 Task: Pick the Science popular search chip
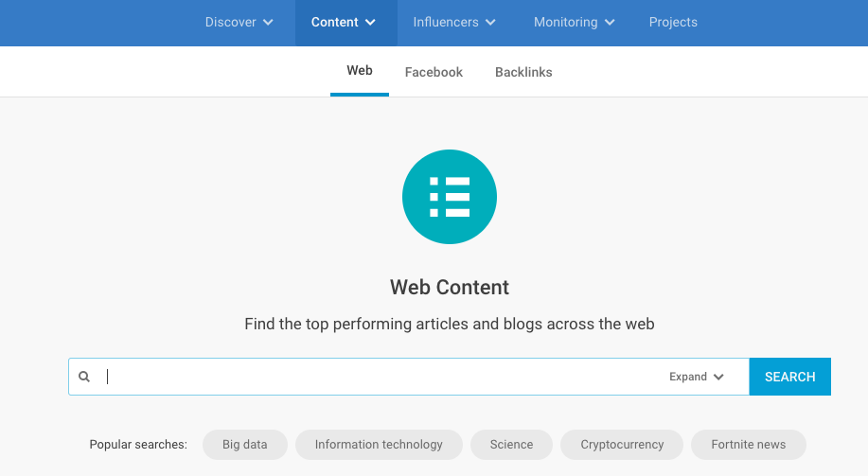(x=511, y=444)
